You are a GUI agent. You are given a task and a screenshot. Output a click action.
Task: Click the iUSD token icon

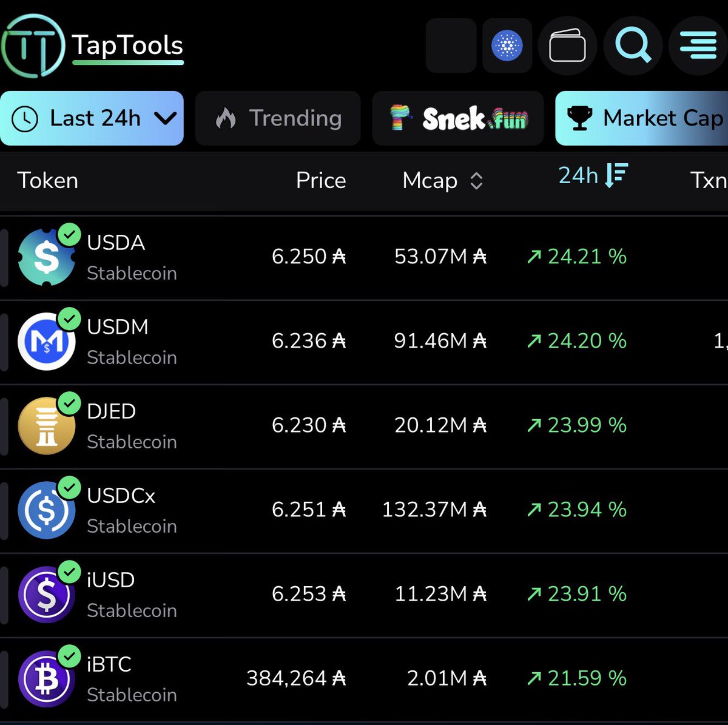47,595
